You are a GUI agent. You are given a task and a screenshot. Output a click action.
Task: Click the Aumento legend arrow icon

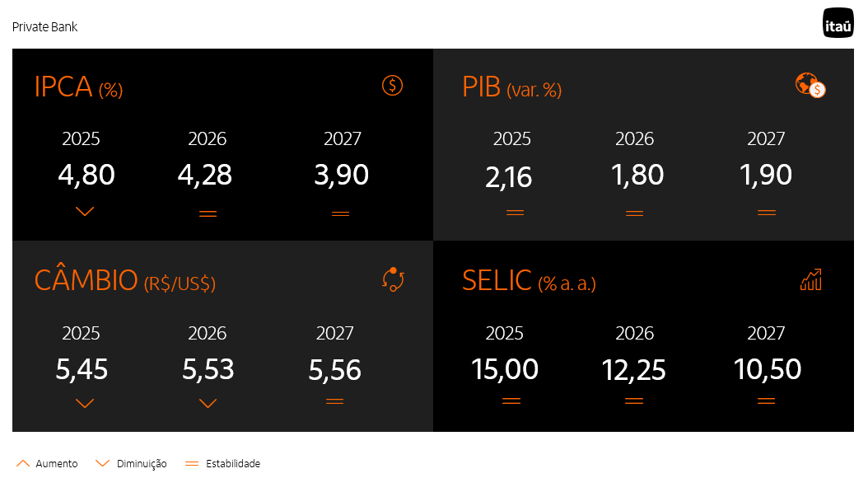coord(23,463)
